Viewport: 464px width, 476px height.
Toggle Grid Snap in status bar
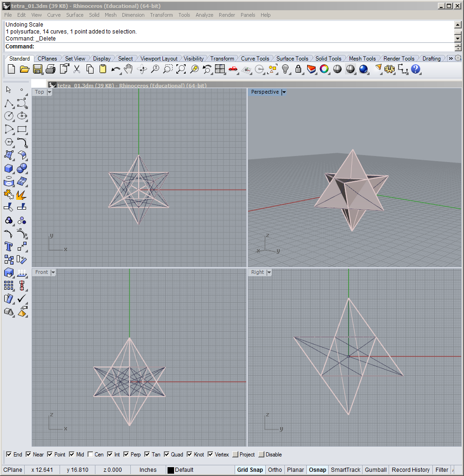tap(249, 470)
